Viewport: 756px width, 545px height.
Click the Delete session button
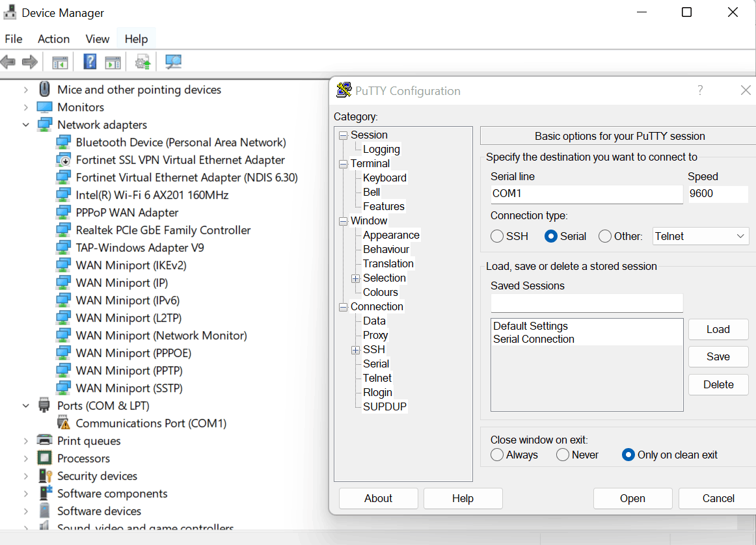click(718, 384)
